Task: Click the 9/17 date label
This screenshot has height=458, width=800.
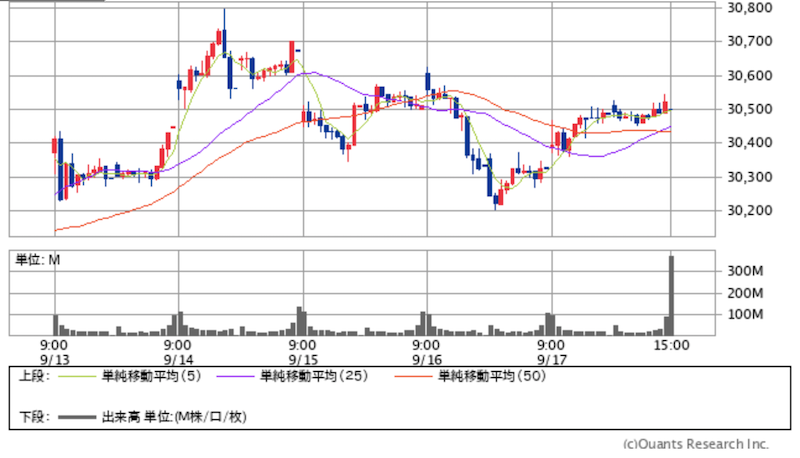Action: (552, 360)
